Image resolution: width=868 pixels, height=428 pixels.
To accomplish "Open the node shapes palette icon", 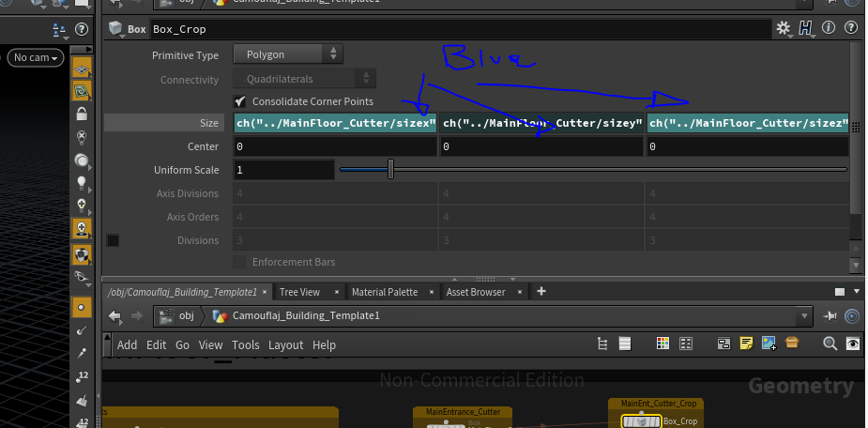I will point(686,344).
